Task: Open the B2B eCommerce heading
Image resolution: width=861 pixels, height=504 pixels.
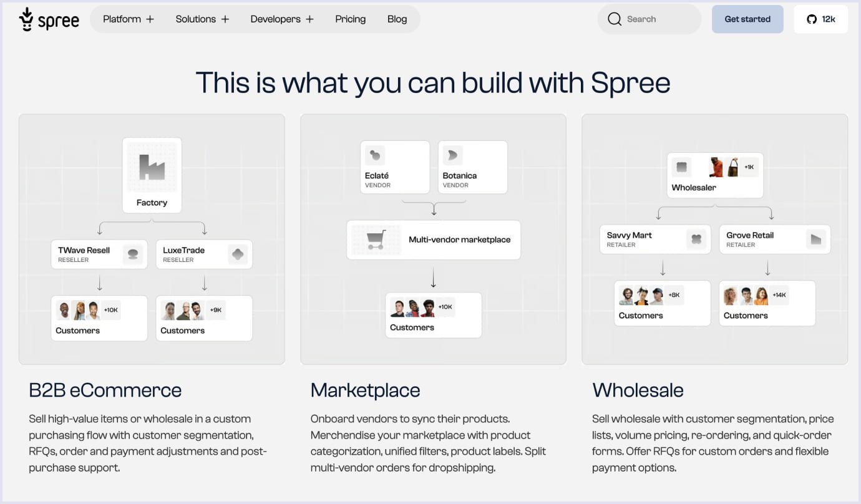Action: pos(105,390)
